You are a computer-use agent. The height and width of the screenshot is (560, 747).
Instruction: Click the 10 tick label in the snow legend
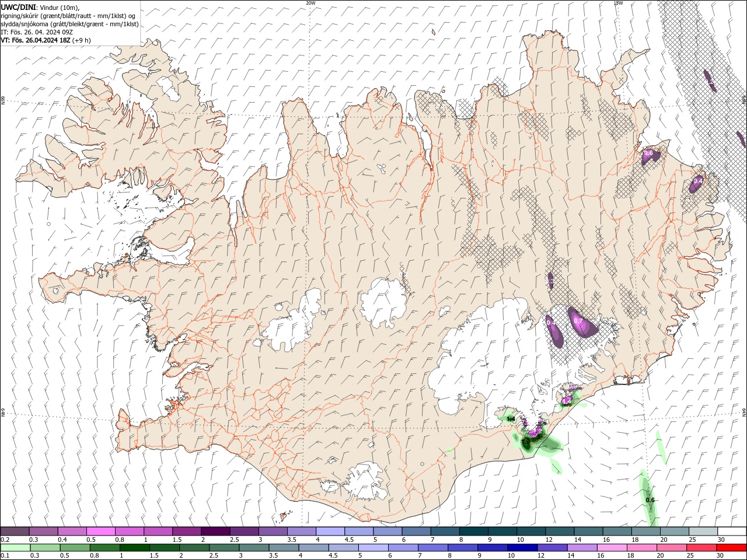click(521, 540)
